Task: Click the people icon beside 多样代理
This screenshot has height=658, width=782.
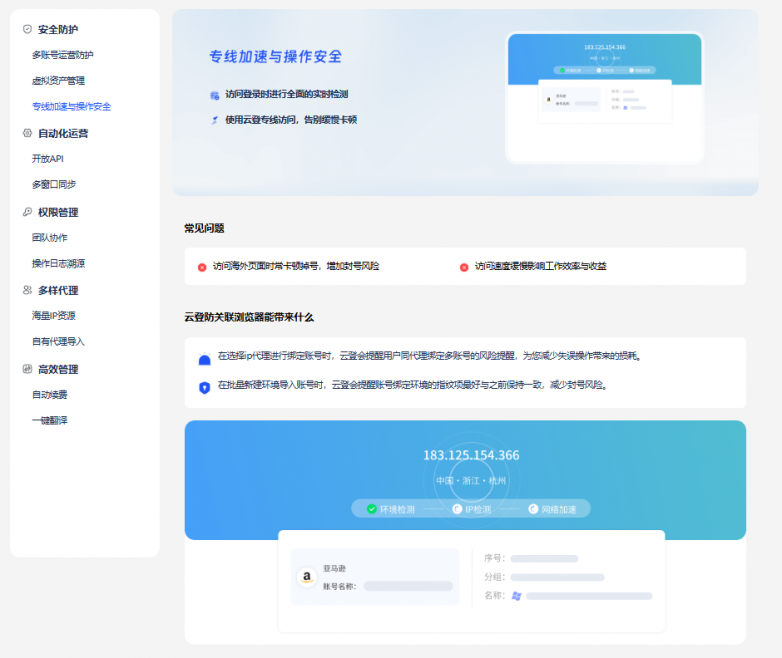Action: 27,290
